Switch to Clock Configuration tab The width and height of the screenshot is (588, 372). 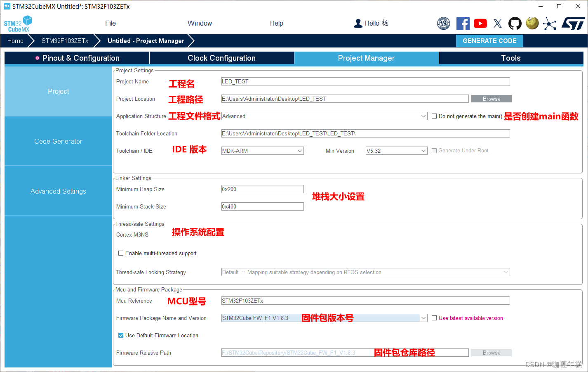pos(221,58)
